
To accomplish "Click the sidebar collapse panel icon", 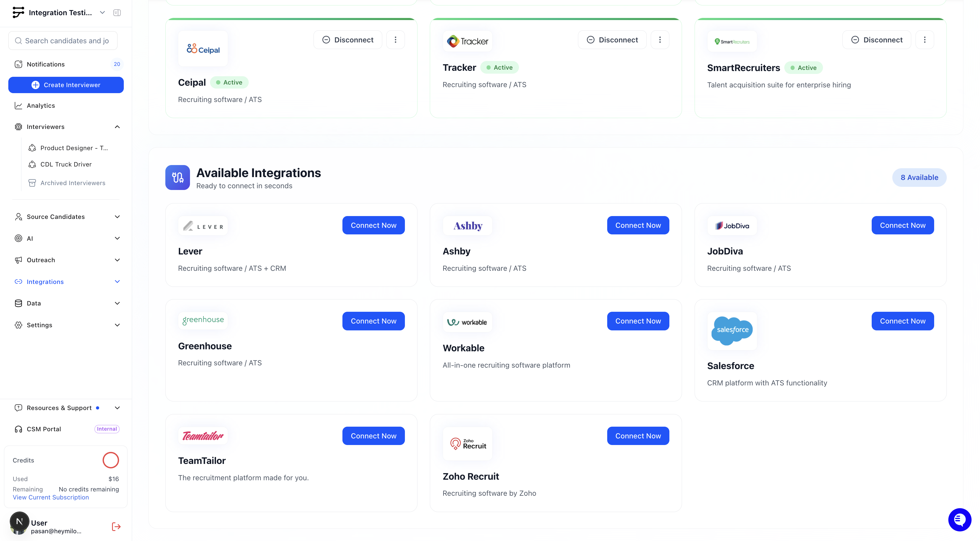I will (x=117, y=13).
